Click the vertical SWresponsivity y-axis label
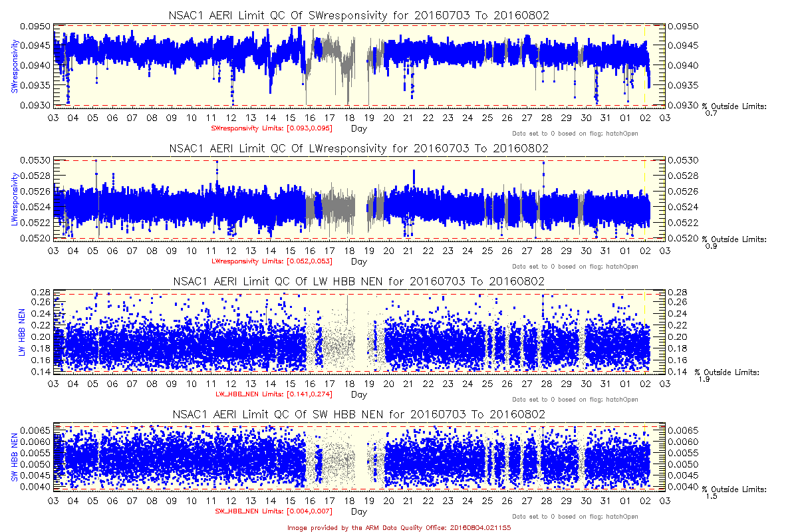 [x=14, y=65]
